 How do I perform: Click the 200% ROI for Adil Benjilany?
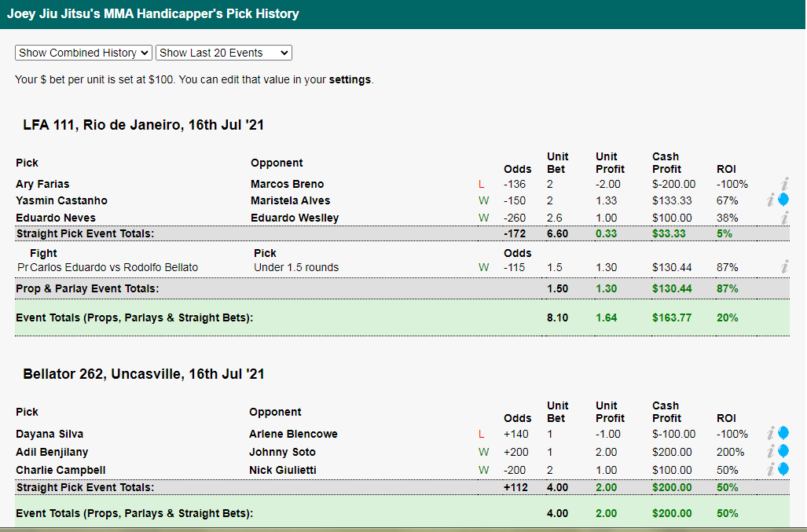point(730,452)
